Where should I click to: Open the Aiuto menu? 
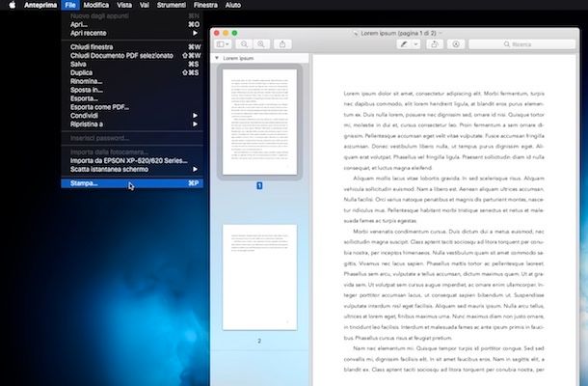pos(233,5)
